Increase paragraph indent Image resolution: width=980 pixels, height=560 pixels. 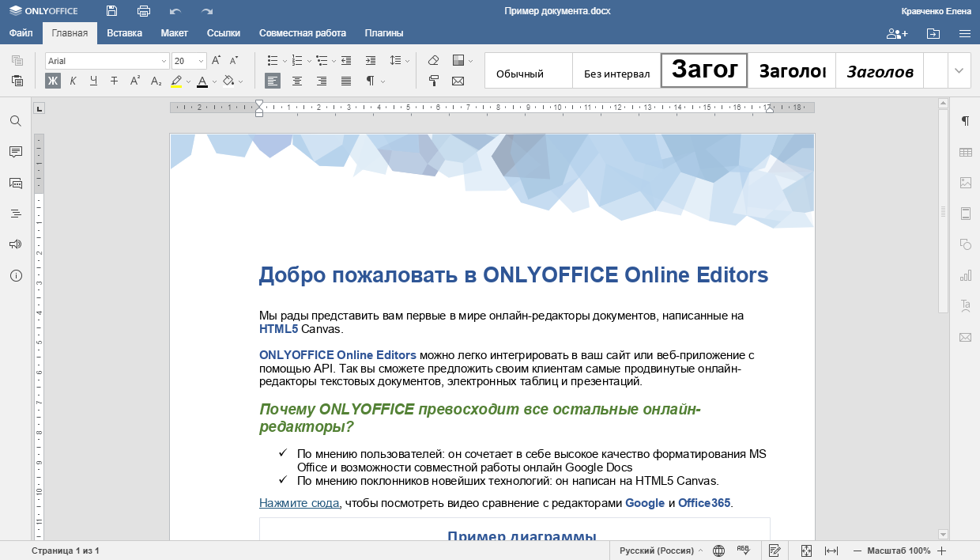pyautogui.click(x=371, y=61)
